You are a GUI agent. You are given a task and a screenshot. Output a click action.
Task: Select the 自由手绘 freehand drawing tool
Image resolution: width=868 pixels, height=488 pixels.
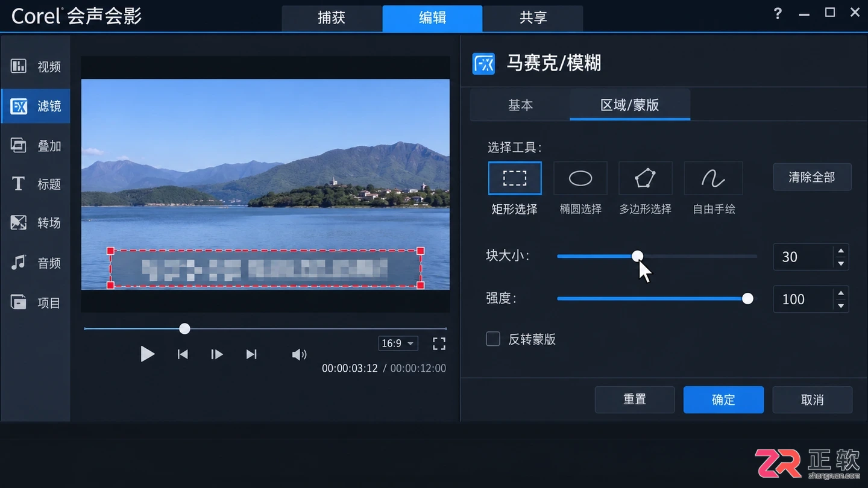pyautogui.click(x=713, y=178)
